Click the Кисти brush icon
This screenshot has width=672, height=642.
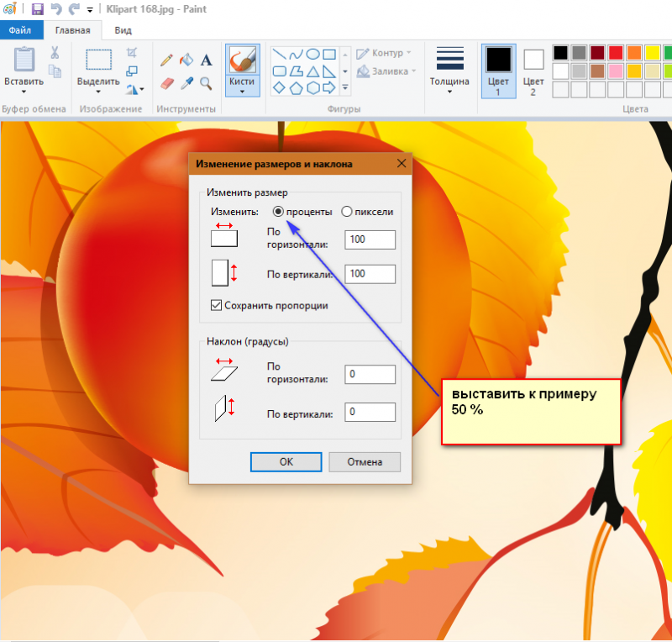click(x=242, y=59)
